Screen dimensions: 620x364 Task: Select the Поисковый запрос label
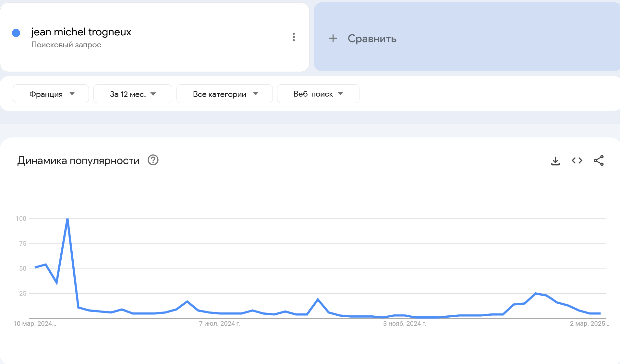pos(66,45)
